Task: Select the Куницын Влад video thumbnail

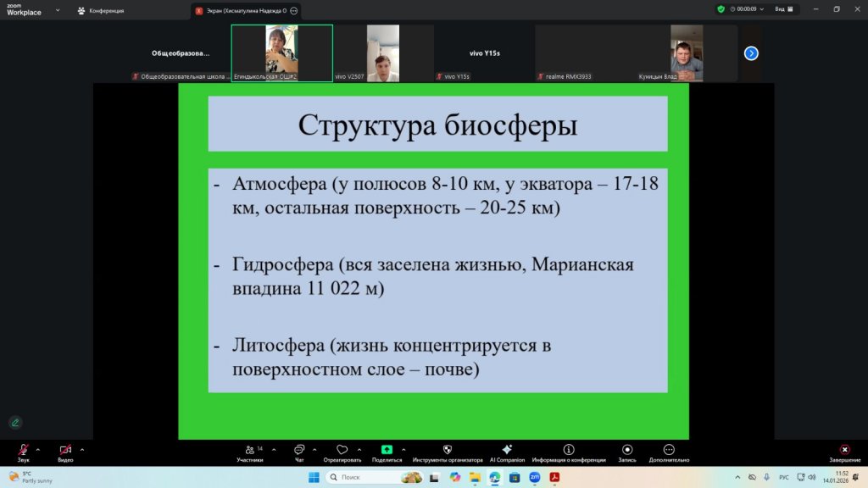Action: (x=687, y=53)
